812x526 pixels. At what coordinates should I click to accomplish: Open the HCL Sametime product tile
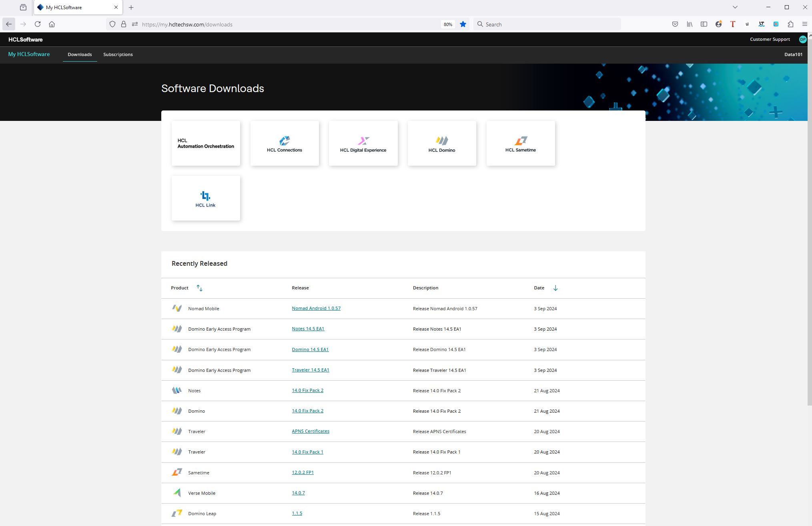[520, 143]
